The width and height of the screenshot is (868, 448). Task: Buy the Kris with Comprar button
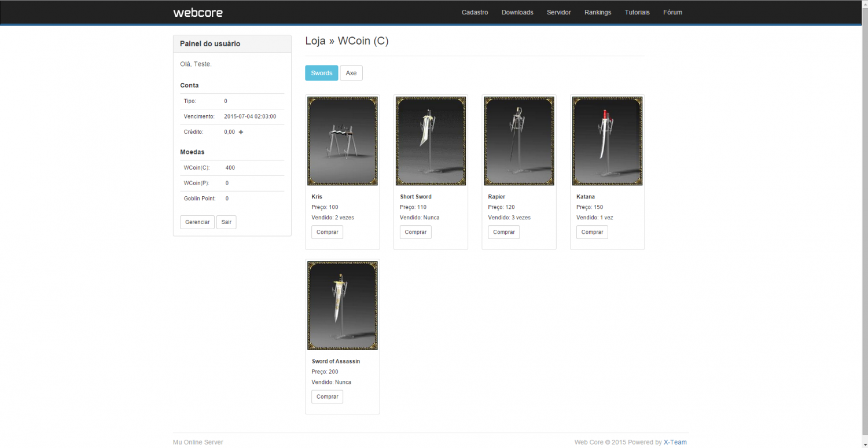[328, 232]
